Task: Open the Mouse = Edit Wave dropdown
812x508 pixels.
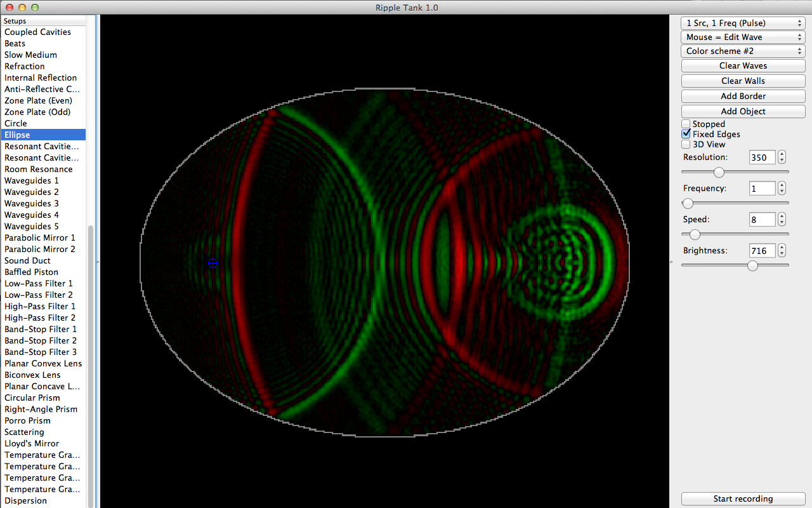Action: [743, 37]
